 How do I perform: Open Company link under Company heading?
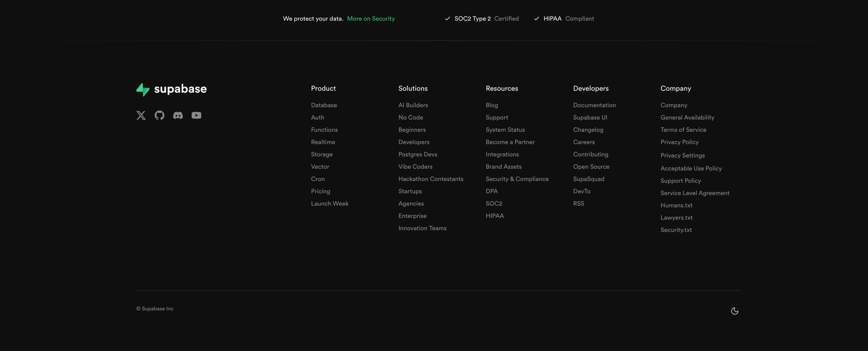pyautogui.click(x=674, y=105)
